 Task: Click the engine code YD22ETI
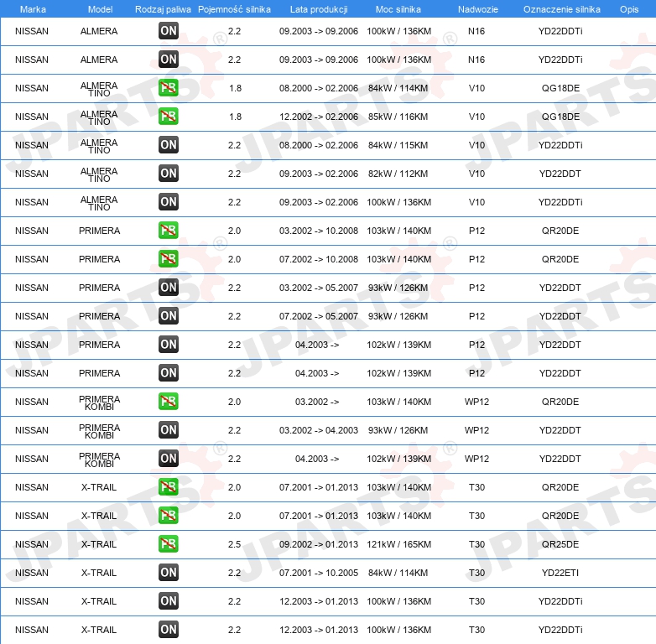click(x=560, y=573)
